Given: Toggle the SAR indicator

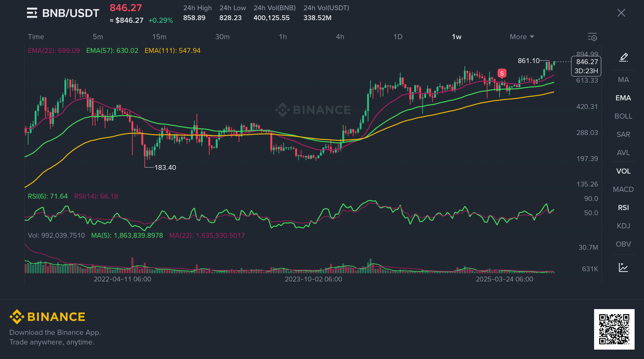Looking at the screenshot, I should coord(623,134).
